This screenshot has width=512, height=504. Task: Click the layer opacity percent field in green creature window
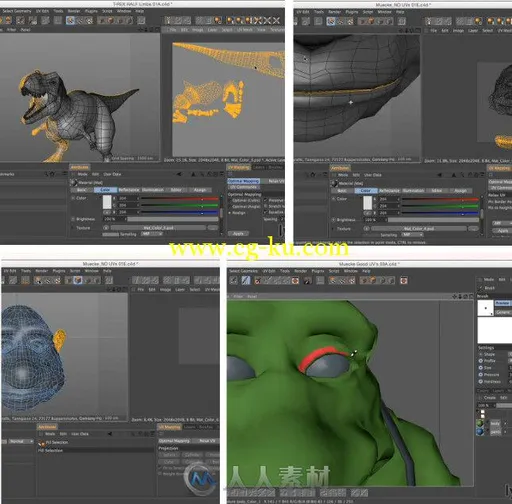pyautogui.click(x=486, y=406)
